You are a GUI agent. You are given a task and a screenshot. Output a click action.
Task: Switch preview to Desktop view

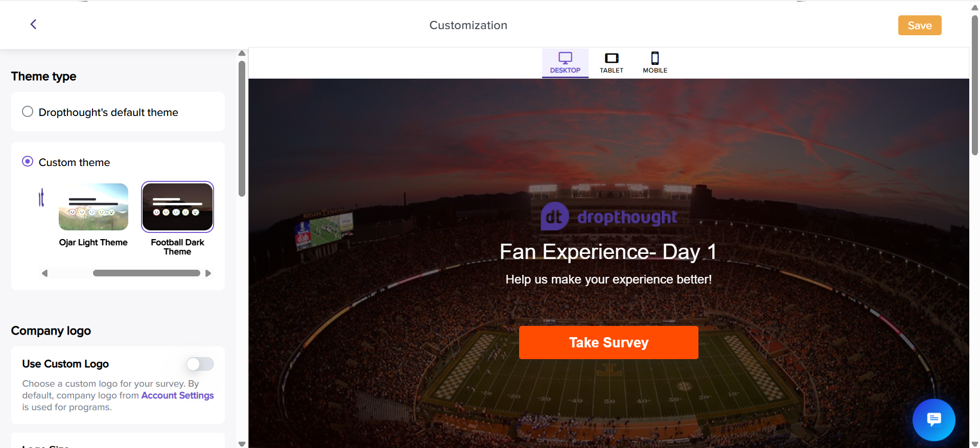pos(565,63)
